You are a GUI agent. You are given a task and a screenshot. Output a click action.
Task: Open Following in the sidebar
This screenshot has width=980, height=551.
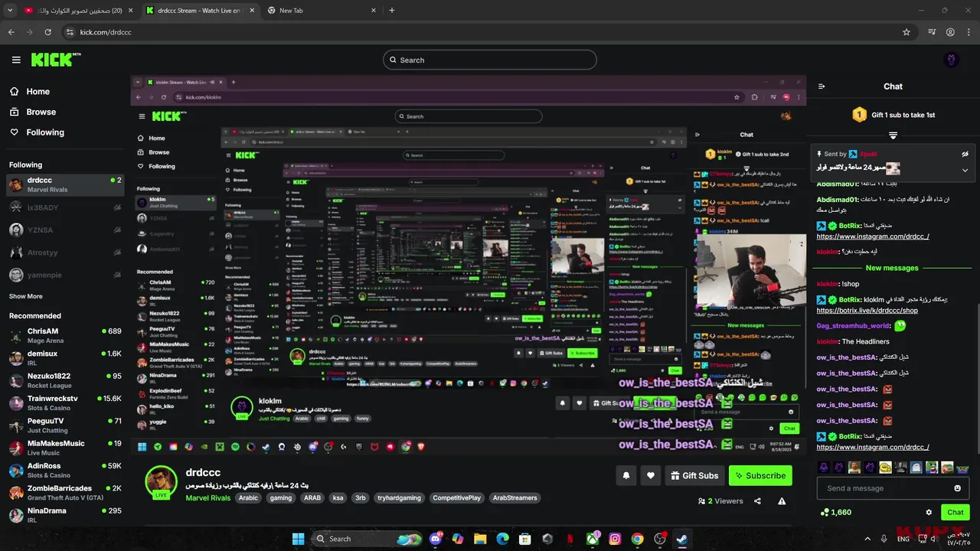37,132
